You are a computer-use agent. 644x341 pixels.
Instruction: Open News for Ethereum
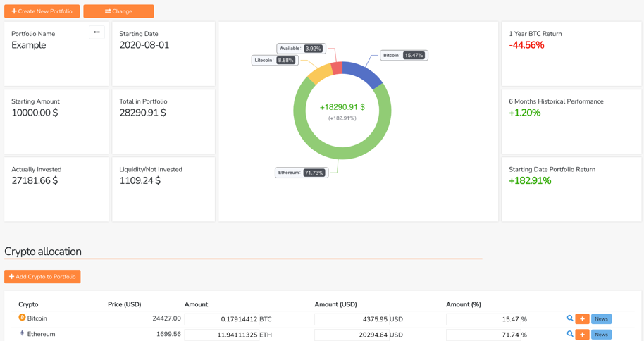click(x=601, y=335)
